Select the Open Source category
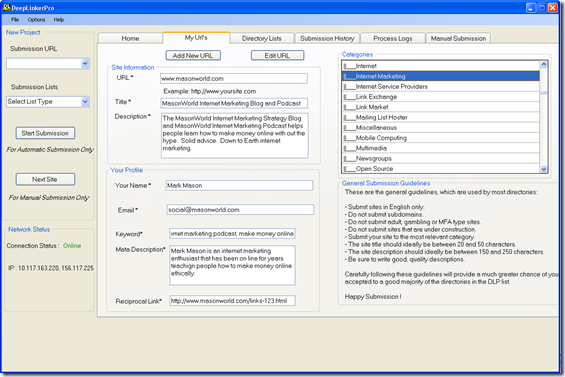 pyautogui.click(x=440, y=169)
